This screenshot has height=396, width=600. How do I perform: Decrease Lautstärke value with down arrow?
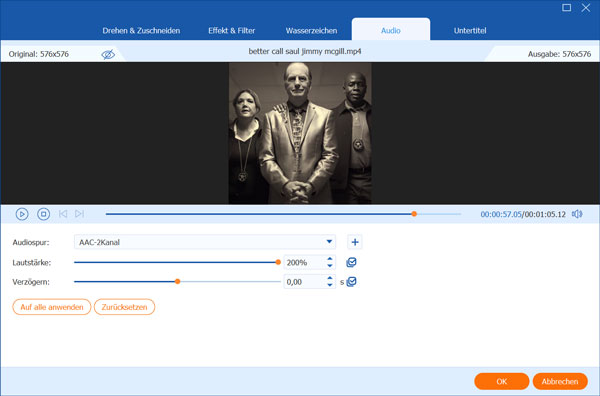(330, 266)
